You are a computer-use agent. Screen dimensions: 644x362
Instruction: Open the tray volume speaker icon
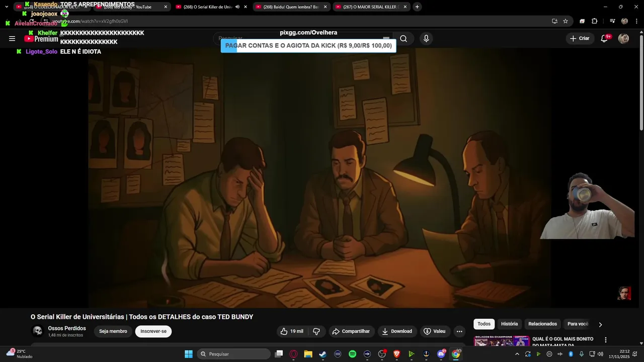click(600, 354)
